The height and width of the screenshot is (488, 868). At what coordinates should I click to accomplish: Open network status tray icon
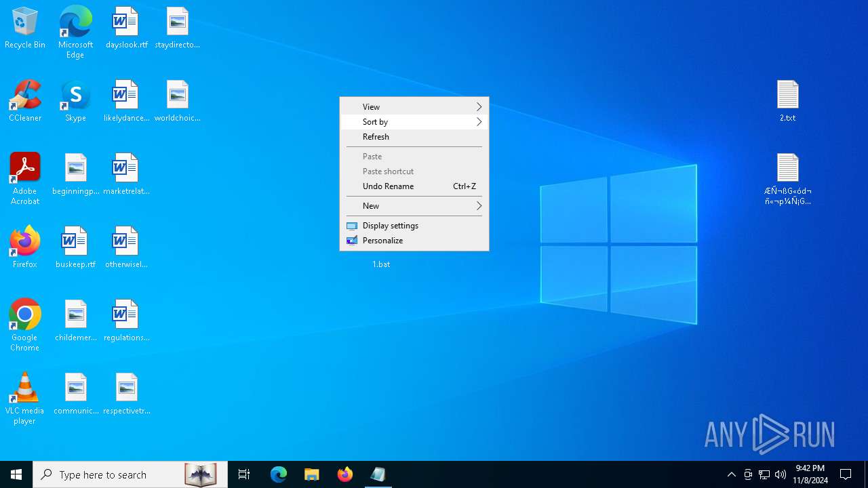pos(764,474)
